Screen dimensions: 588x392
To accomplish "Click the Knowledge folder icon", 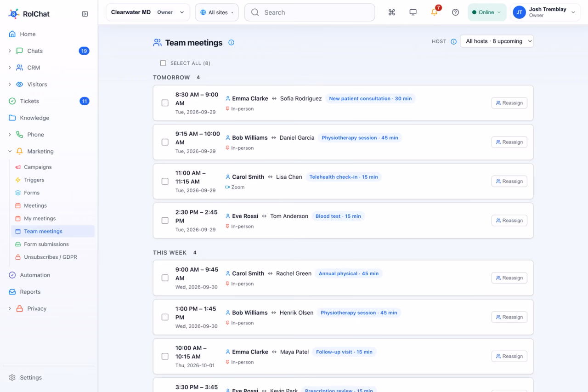I will (x=12, y=118).
